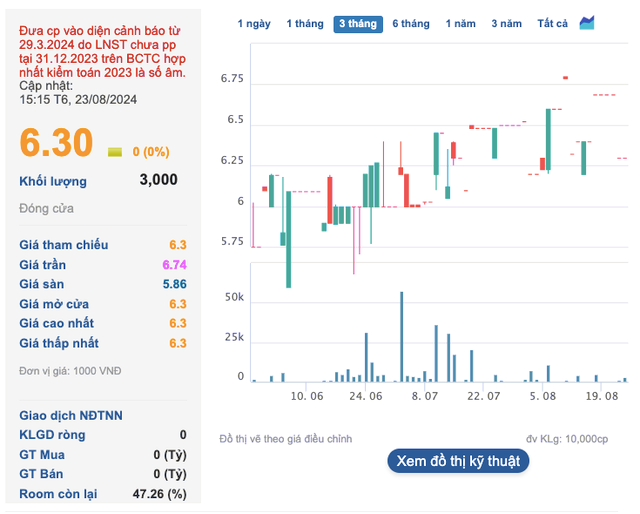The image size is (640, 514).
Task: Select the 3 năm time range
Action: (507, 23)
